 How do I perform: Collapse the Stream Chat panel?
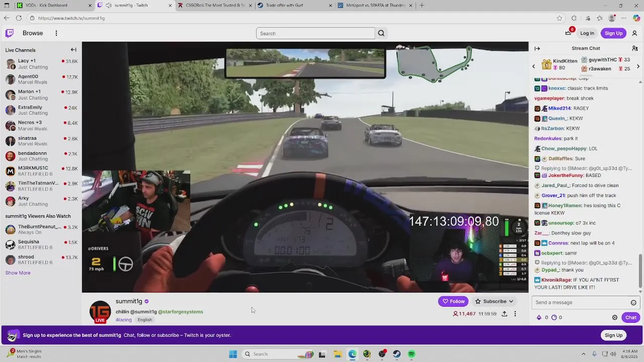click(x=537, y=48)
